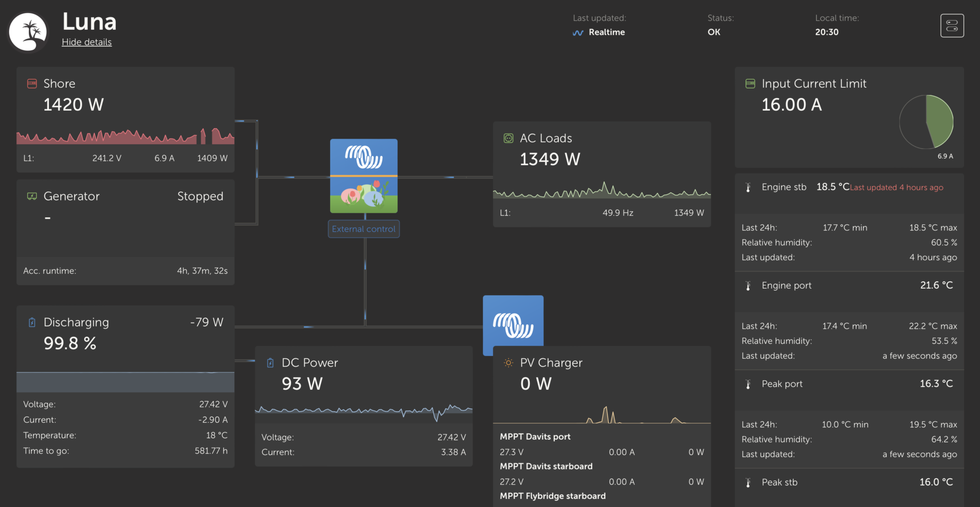Click the Hide details link
Image resolution: width=980 pixels, height=507 pixels.
(87, 42)
